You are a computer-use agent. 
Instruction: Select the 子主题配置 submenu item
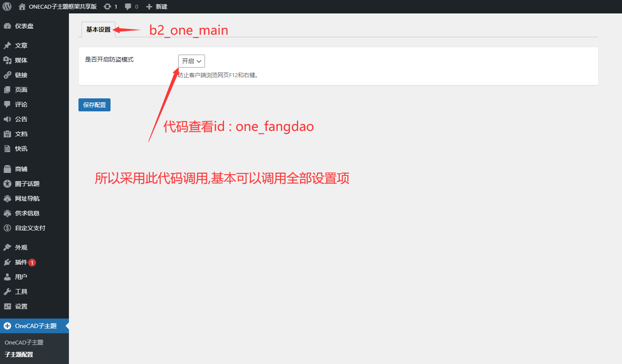(x=19, y=354)
